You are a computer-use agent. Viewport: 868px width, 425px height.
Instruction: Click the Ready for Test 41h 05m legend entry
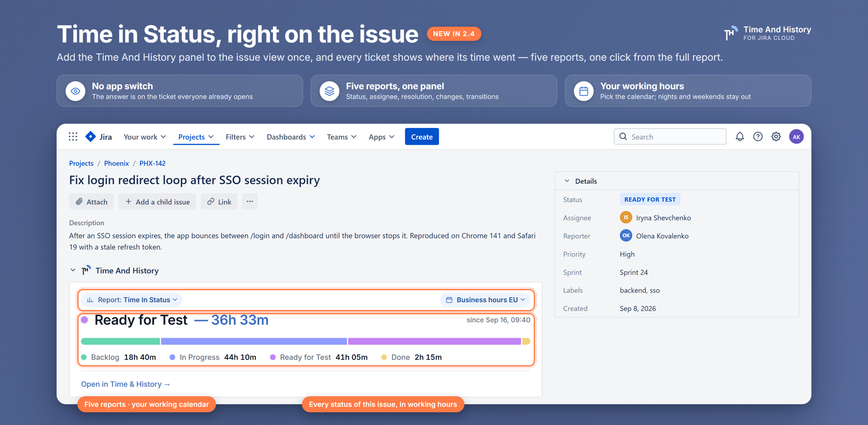[x=318, y=357]
